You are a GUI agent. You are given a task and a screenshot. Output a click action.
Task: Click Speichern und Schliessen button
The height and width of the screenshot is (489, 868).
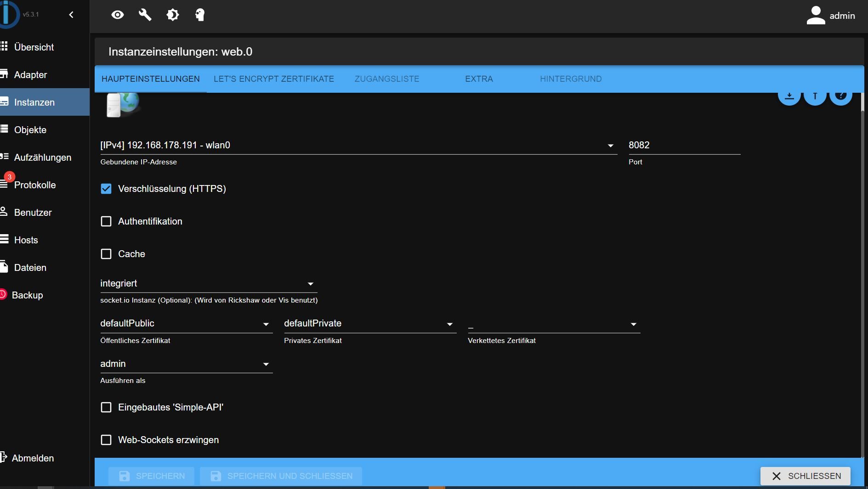[281, 476]
